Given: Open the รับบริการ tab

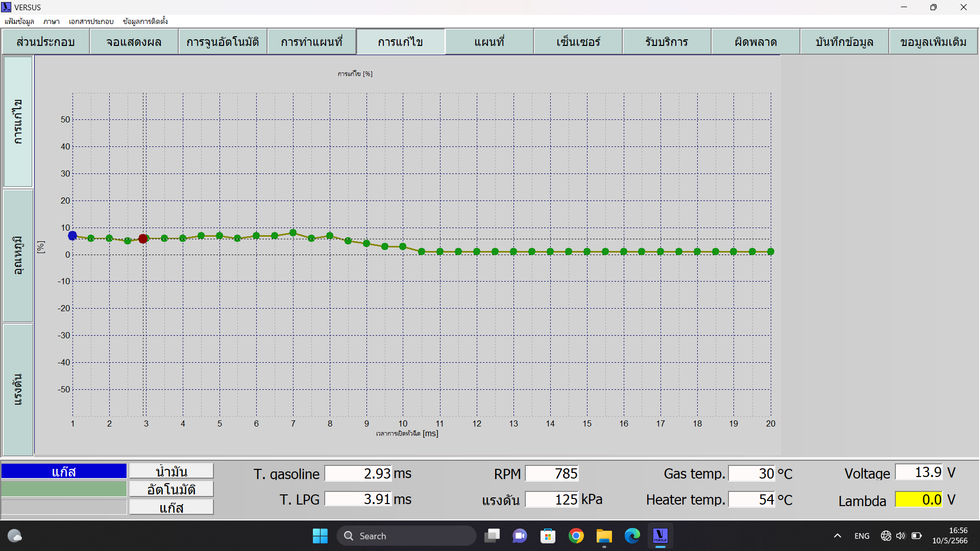Looking at the screenshot, I should (x=667, y=42).
